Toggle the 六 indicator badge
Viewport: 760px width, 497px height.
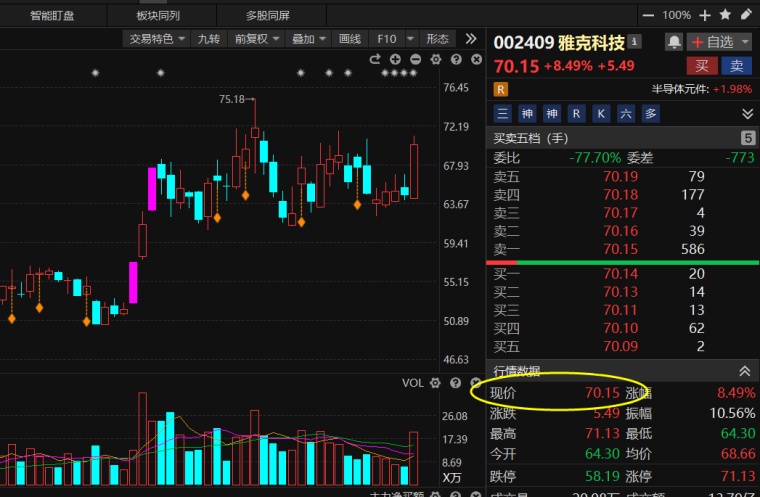pos(626,114)
